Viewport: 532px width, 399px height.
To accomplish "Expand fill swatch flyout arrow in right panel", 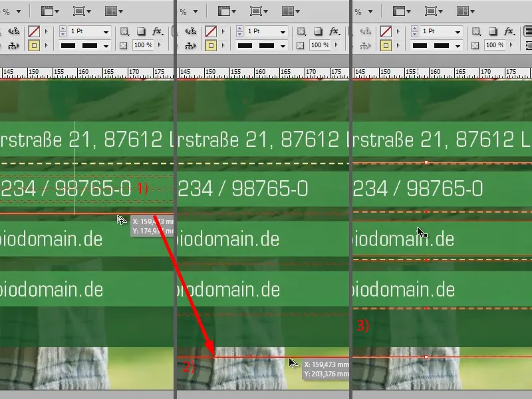I will pyautogui.click(x=398, y=45).
